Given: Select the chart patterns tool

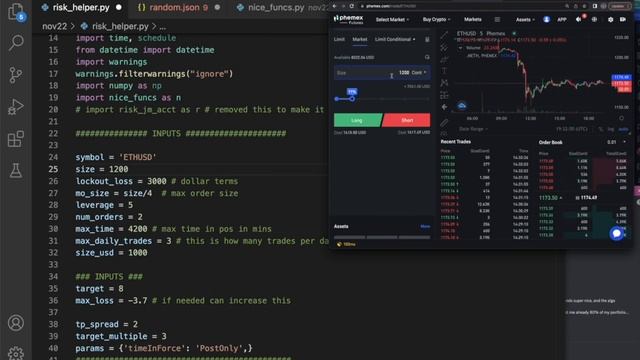Looking at the screenshot, I should (x=444, y=83).
